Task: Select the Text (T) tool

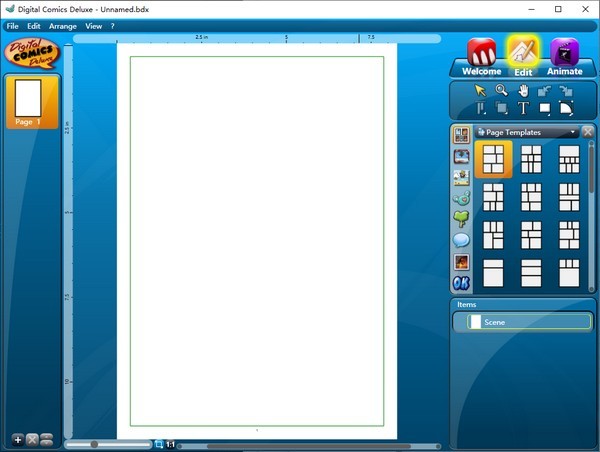Action: click(523, 108)
